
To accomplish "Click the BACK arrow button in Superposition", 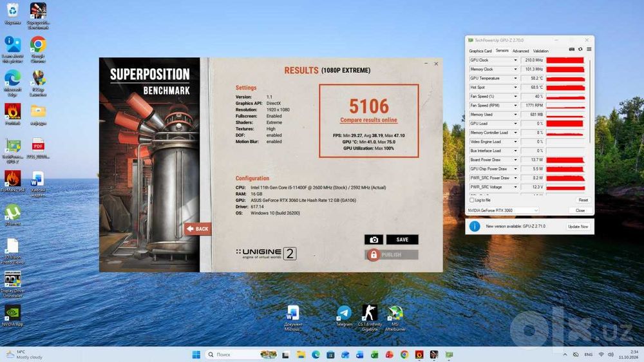I will coord(198,229).
